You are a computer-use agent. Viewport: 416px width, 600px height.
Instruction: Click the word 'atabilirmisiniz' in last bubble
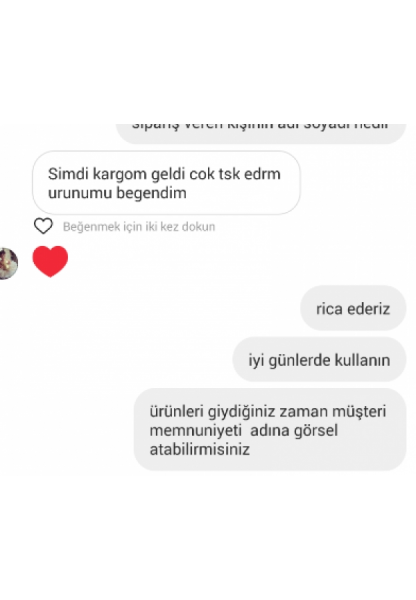(199, 449)
